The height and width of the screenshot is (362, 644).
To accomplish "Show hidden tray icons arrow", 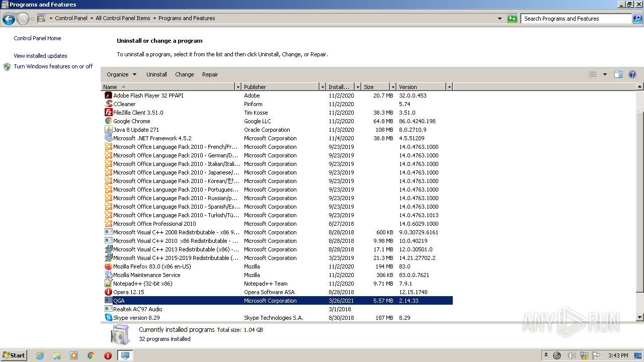I will (x=546, y=355).
